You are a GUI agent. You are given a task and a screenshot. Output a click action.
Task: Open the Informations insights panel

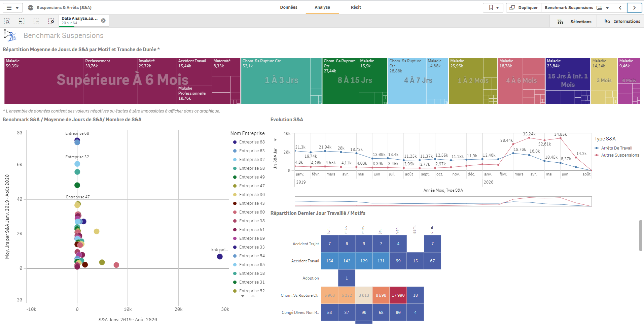pyautogui.click(x=622, y=22)
